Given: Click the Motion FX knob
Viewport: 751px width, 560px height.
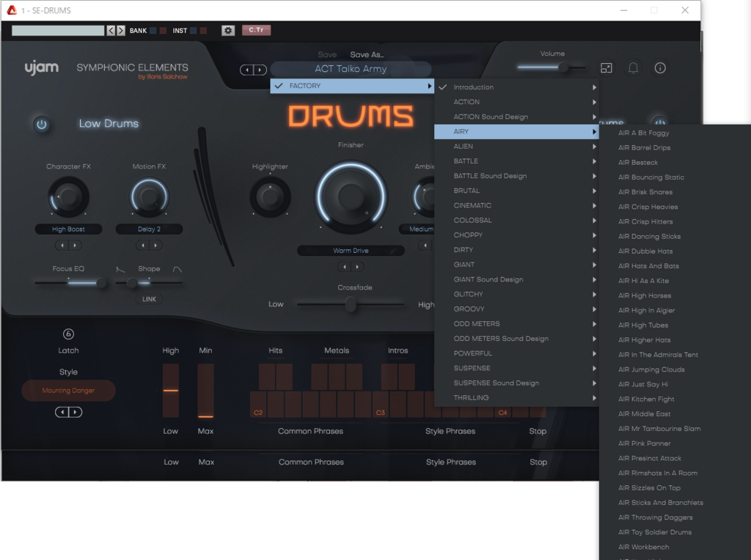Looking at the screenshot, I should [149, 196].
